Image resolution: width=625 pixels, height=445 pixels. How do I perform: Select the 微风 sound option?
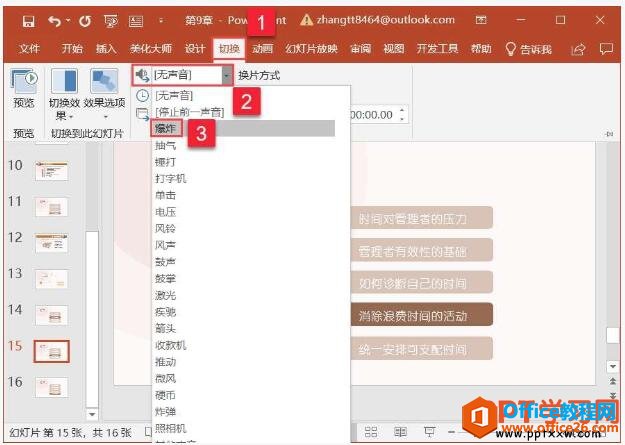point(165,378)
